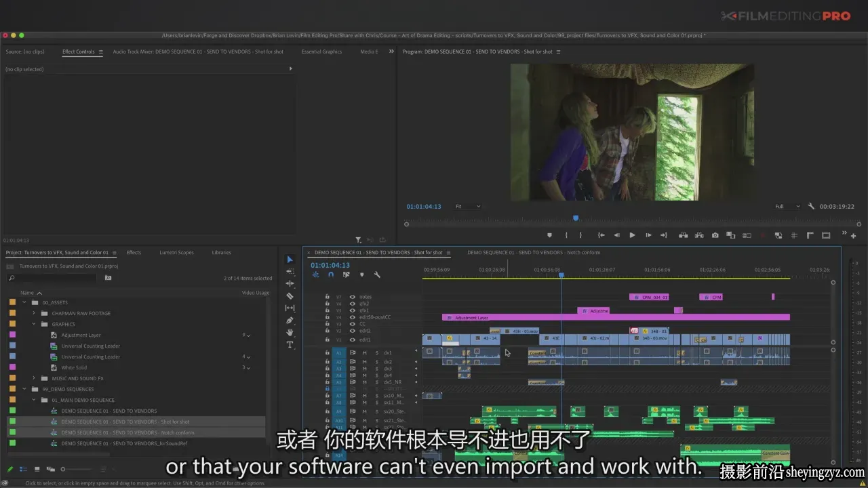Switch to the Essential Graphics tab

(321, 52)
